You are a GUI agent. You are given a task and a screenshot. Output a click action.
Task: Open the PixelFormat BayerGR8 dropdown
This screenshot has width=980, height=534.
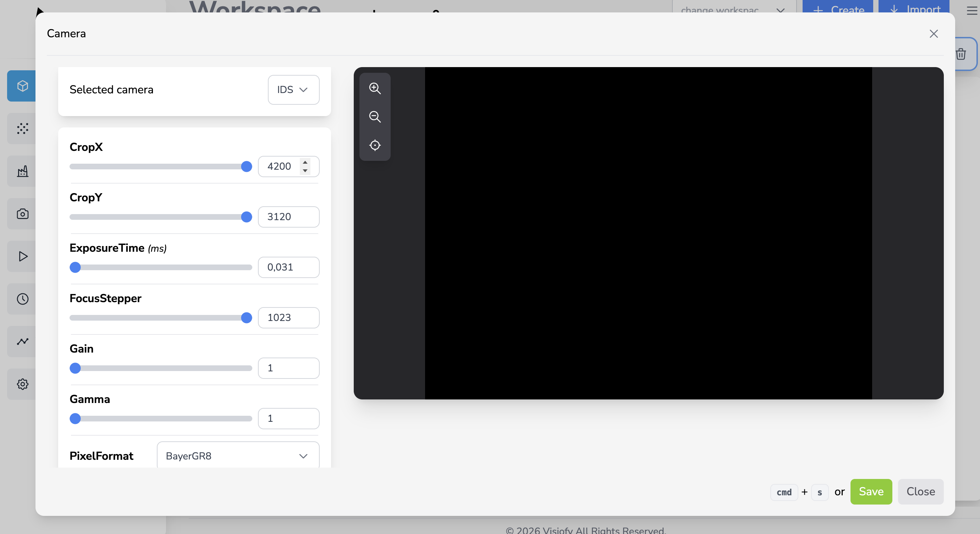[238, 455]
